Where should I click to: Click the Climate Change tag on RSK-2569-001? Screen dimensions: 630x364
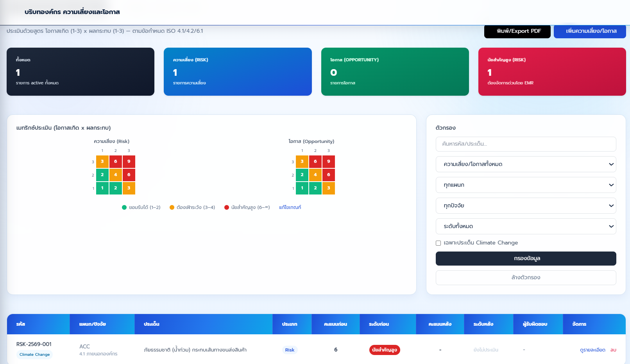(35, 355)
